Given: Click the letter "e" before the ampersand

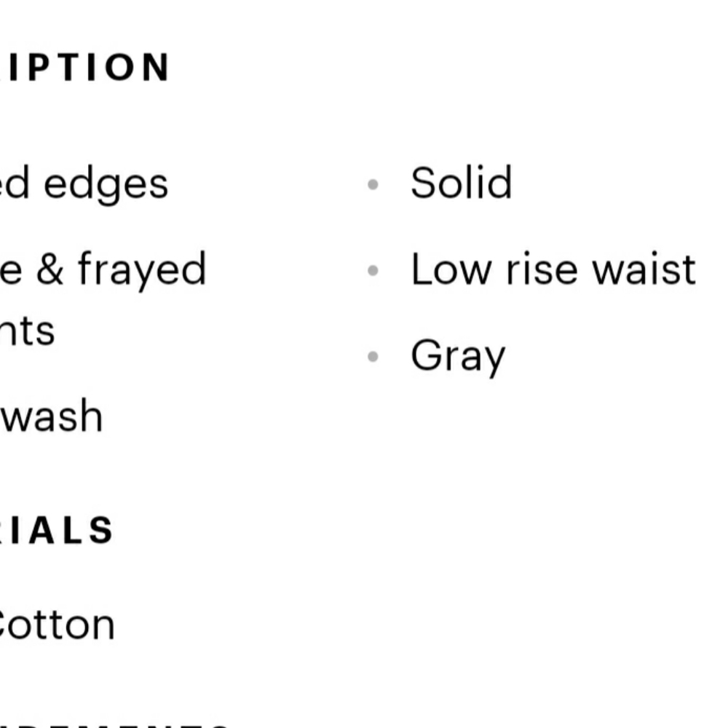Looking at the screenshot, I should click(x=10, y=271).
